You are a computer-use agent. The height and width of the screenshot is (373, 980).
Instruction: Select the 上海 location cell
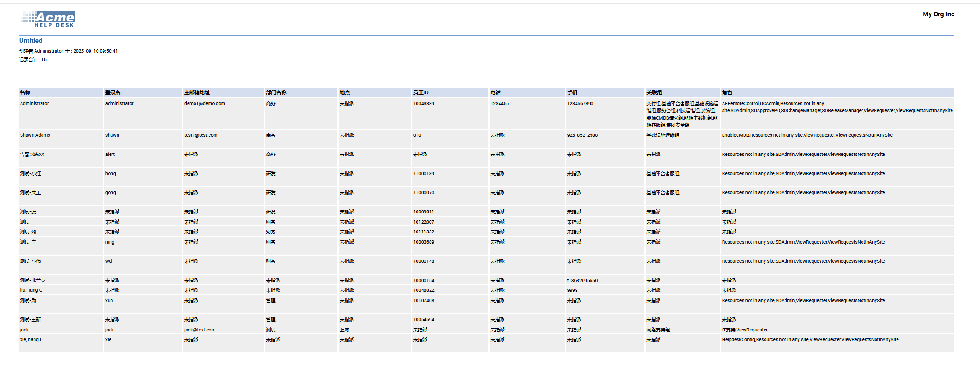[x=344, y=330]
